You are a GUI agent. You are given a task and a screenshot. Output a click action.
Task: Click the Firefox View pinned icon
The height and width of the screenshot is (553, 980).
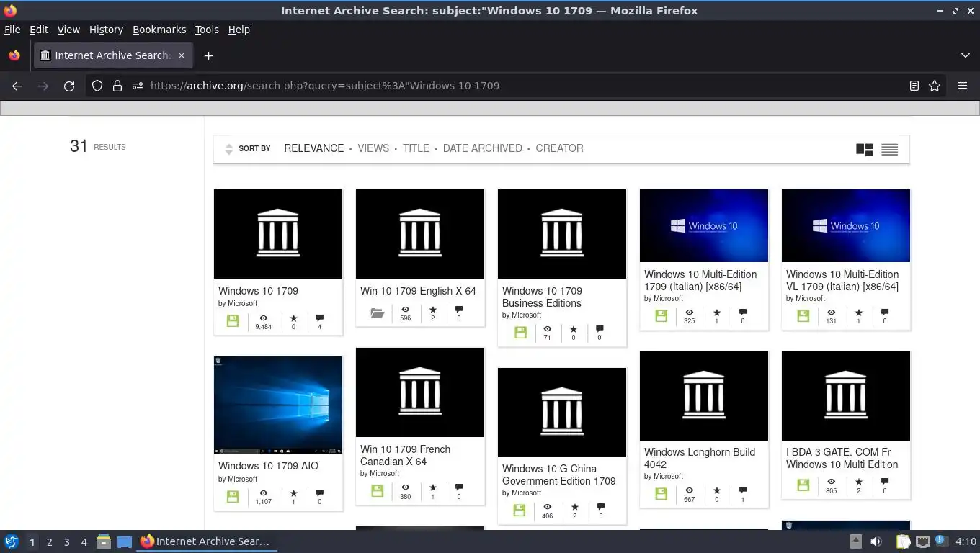tap(14, 55)
